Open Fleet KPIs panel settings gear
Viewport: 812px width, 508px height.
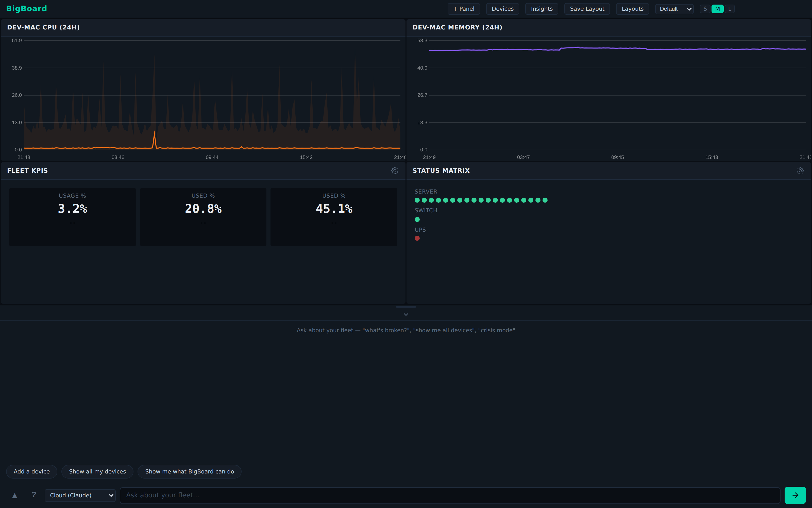[395, 171]
